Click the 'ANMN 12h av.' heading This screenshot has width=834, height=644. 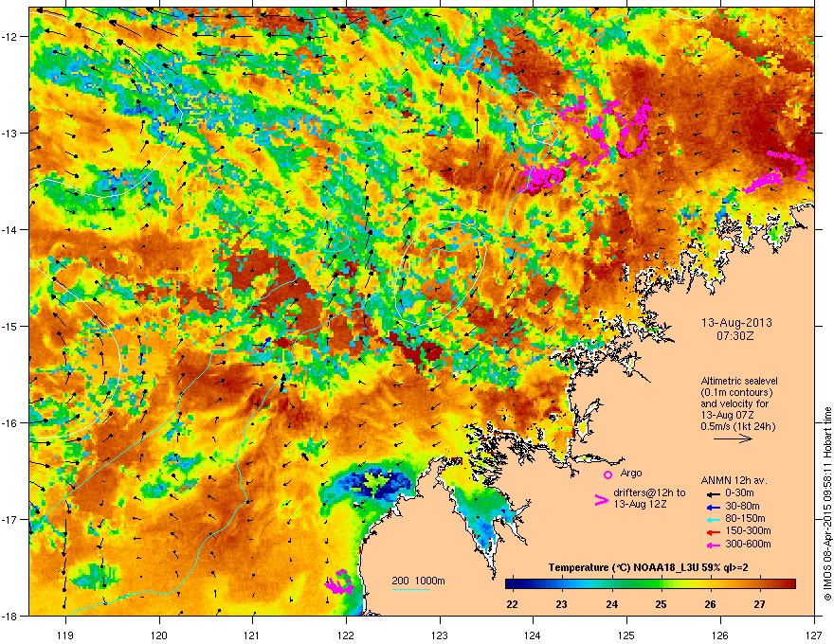(x=734, y=480)
